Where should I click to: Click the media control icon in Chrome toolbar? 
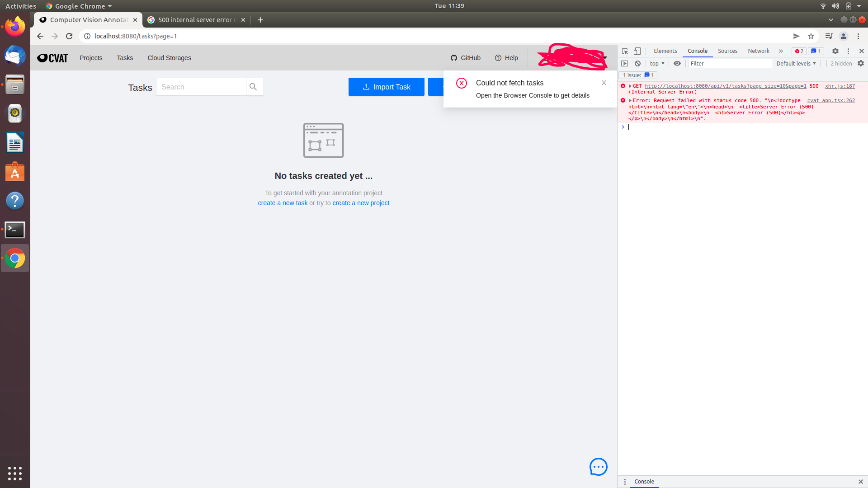[x=829, y=36]
